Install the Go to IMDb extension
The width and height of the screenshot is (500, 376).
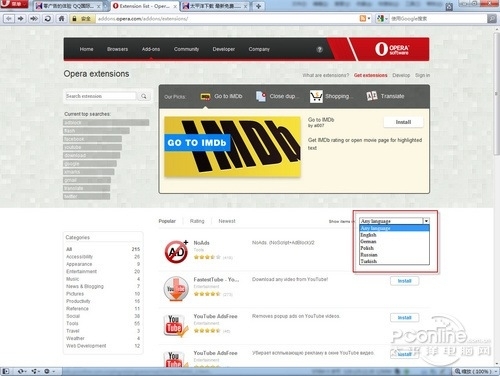pos(403,122)
